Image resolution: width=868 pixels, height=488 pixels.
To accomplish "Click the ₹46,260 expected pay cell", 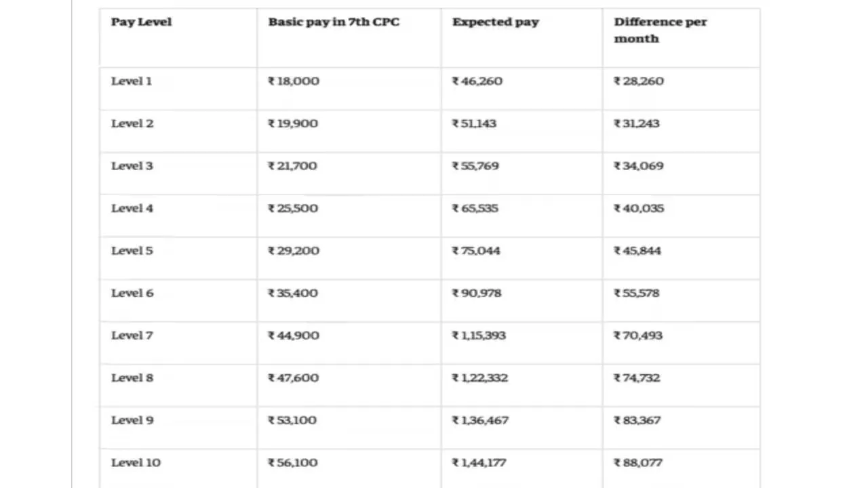I will tap(477, 81).
